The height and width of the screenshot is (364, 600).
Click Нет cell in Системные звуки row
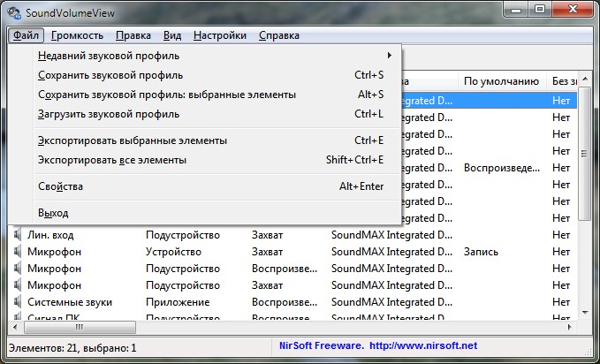pos(561,302)
